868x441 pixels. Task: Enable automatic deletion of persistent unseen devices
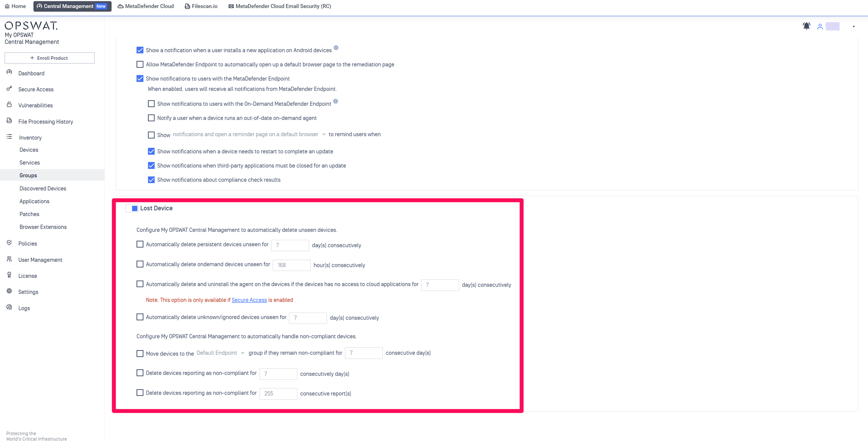tap(140, 244)
